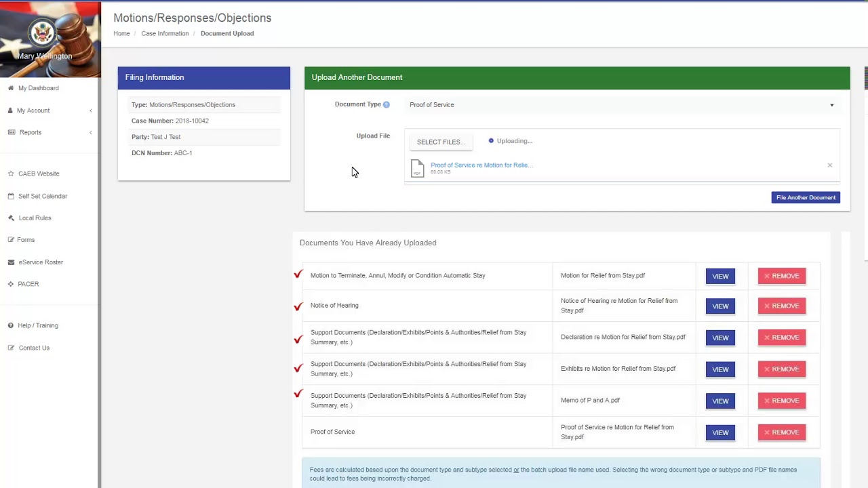View the Exhibits re Motion document
Screen dimensions: 868x488
coord(720,369)
